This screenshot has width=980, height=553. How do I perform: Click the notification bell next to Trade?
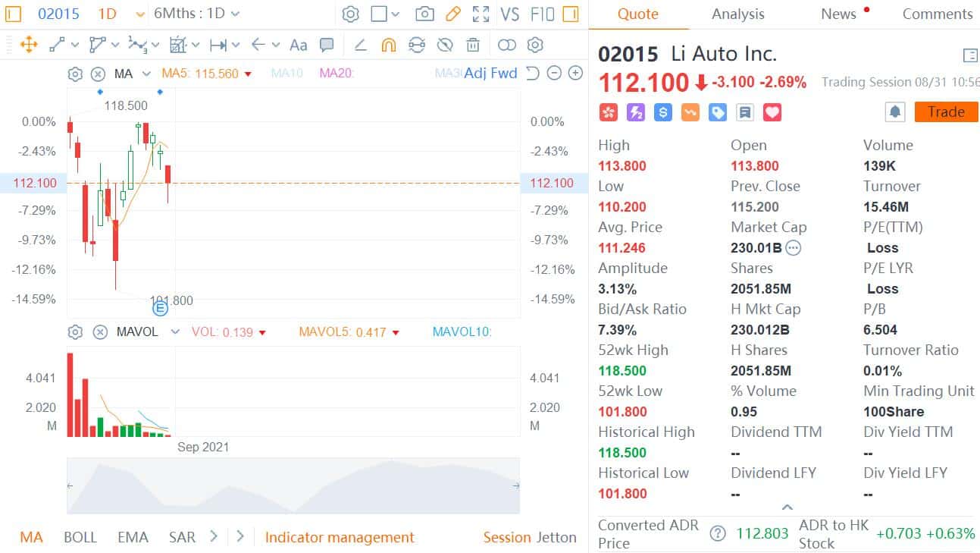tap(895, 112)
